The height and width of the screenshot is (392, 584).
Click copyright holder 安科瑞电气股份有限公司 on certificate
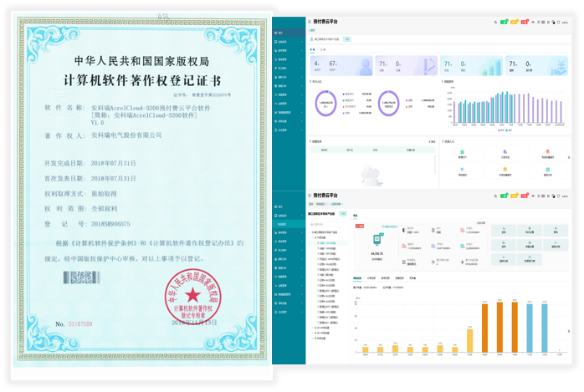point(126,135)
